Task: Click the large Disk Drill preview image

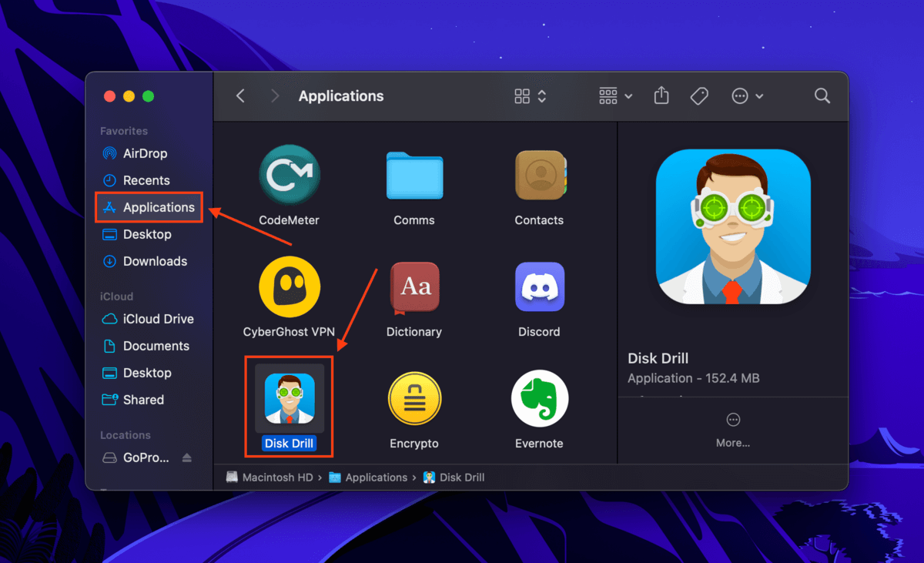Action: click(733, 226)
